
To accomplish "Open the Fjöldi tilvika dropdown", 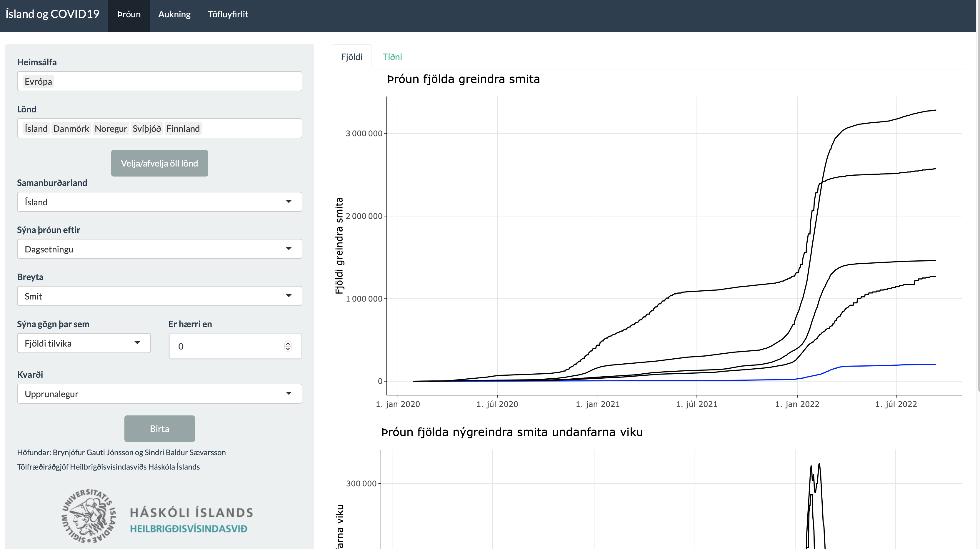I will pos(84,343).
